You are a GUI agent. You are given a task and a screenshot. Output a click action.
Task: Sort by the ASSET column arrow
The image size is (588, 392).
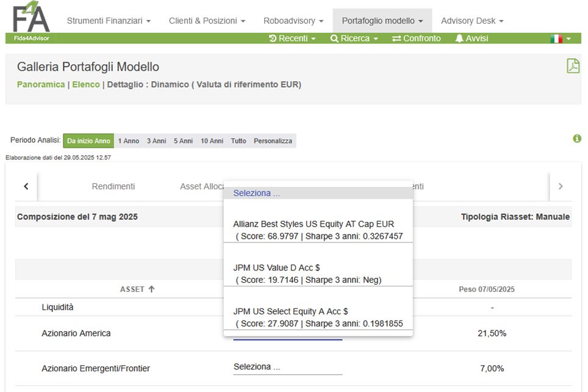coord(151,289)
